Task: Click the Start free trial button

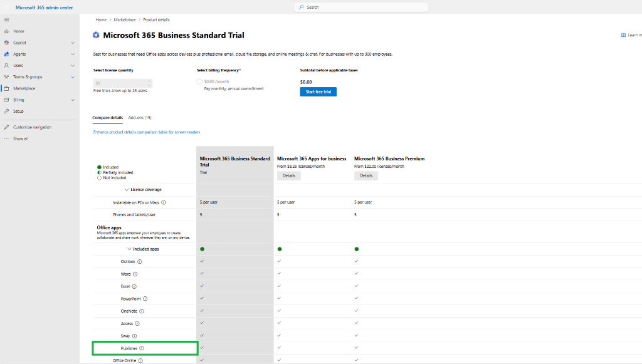Action: (318, 91)
